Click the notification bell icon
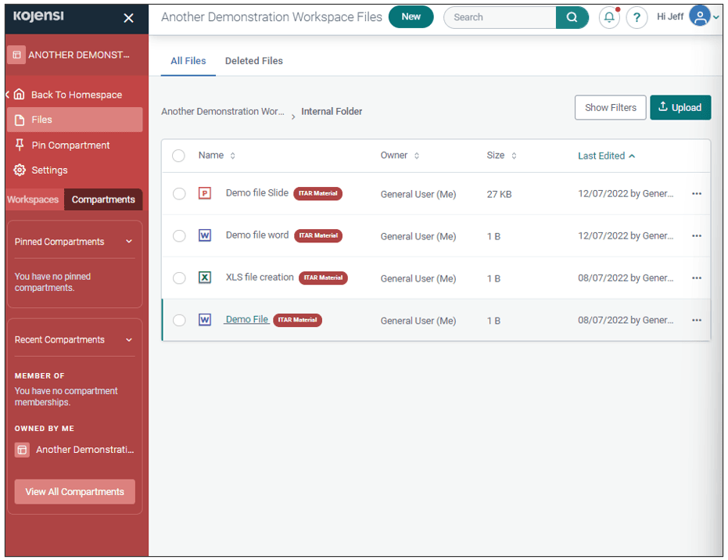Screen dimensions: 728x560 pyautogui.click(x=609, y=17)
